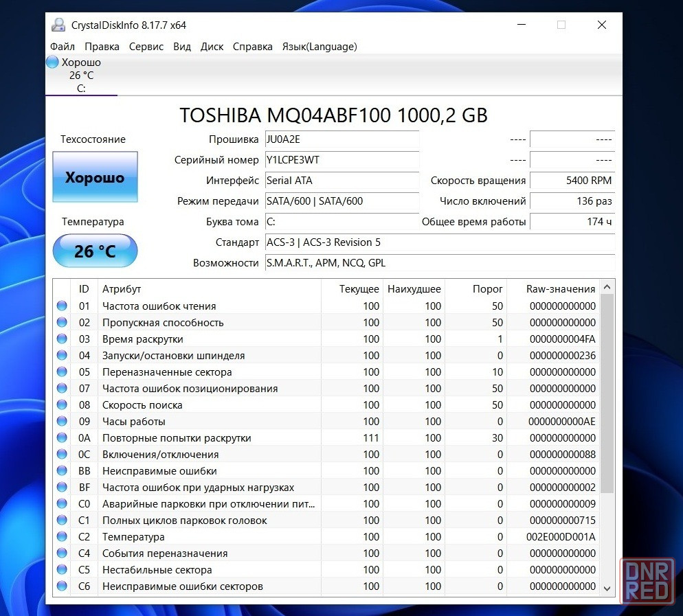Click raw value 002E000D001A
This screenshot has width=683, height=616.
point(561,537)
